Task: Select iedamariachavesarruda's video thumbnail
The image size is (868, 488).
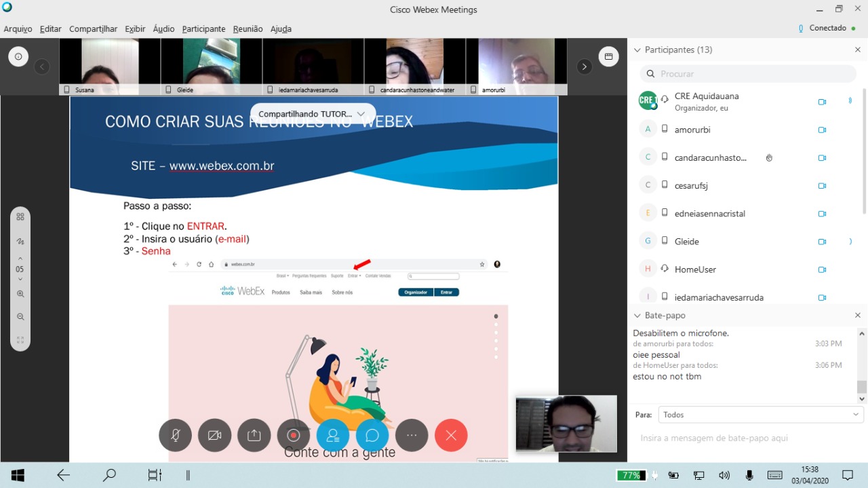Action: [313, 67]
